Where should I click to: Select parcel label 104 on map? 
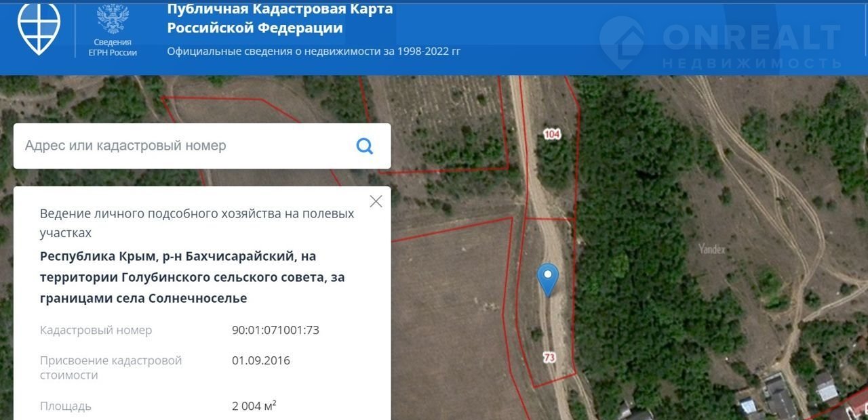[552, 134]
